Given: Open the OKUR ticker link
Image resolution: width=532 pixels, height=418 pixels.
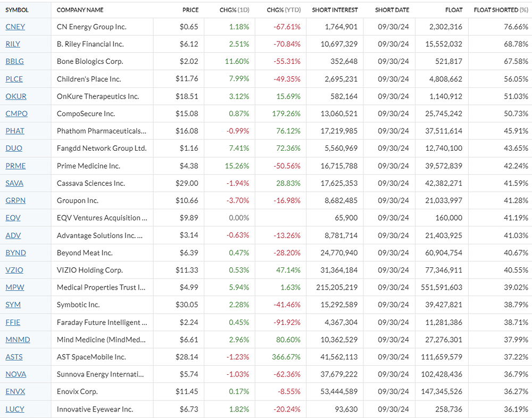Looking at the screenshot, I should coord(15,96).
